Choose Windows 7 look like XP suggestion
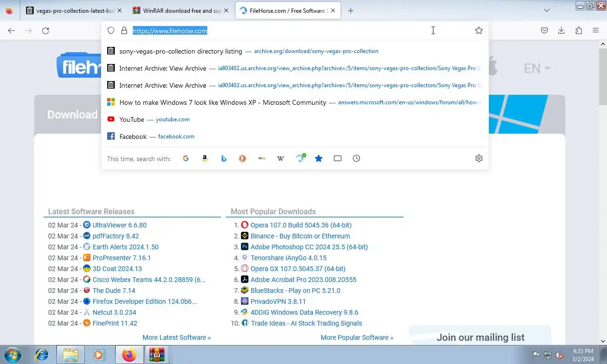The image size is (607, 364). tap(294, 102)
